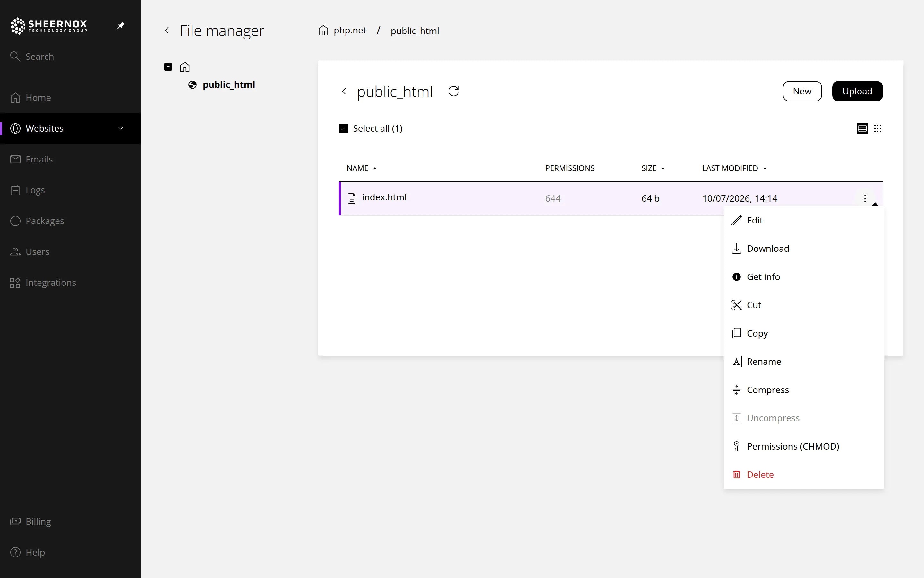Click home icon in breadcrumb
The height and width of the screenshot is (578, 924).
[323, 30]
